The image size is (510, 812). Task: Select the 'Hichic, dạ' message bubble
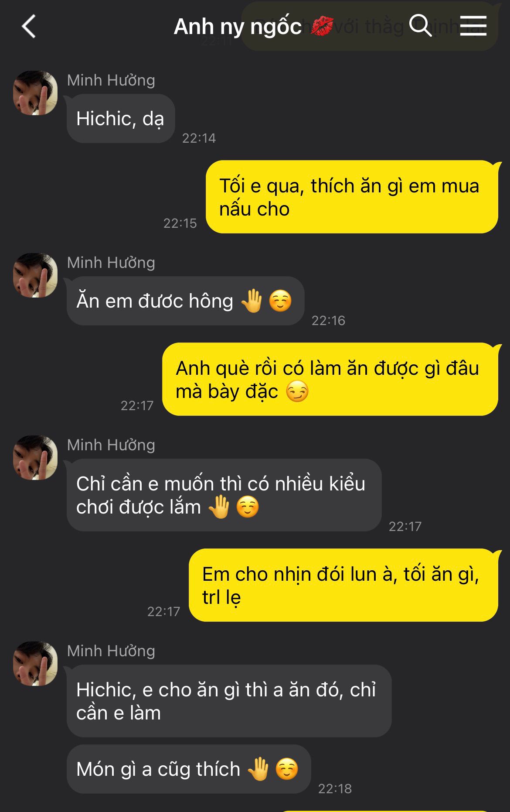tap(121, 119)
